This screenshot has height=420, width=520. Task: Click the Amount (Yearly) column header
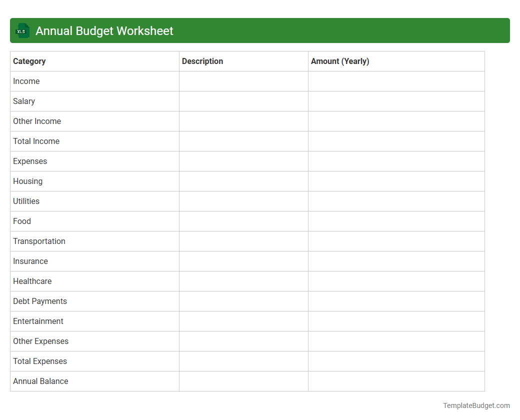[x=339, y=61]
